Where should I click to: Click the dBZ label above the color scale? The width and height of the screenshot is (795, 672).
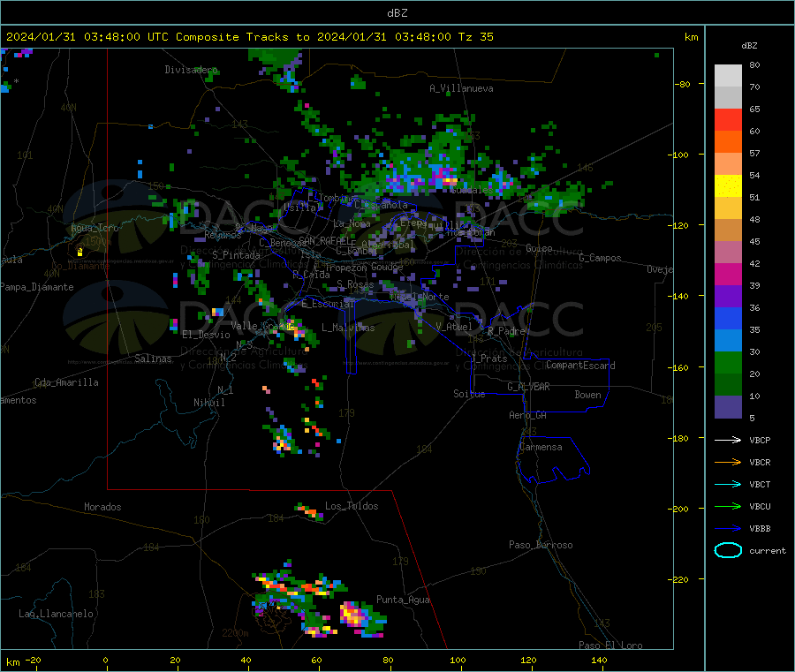point(749,46)
